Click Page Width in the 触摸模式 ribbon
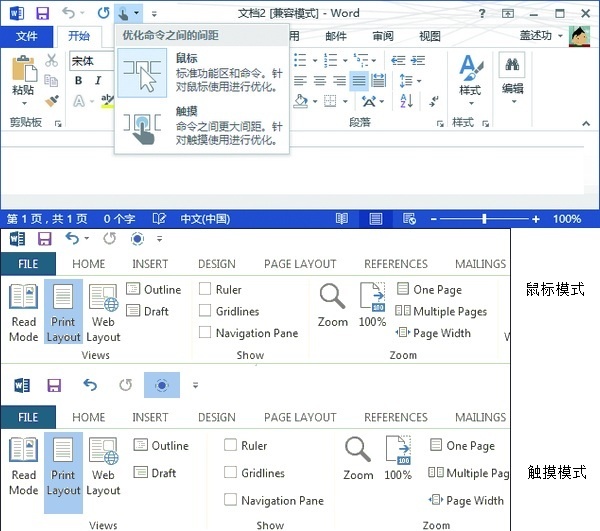 (x=466, y=500)
